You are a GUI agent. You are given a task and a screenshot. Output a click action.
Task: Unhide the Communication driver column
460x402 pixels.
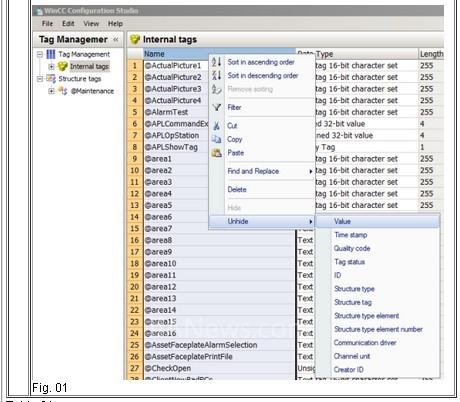(x=365, y=343)
